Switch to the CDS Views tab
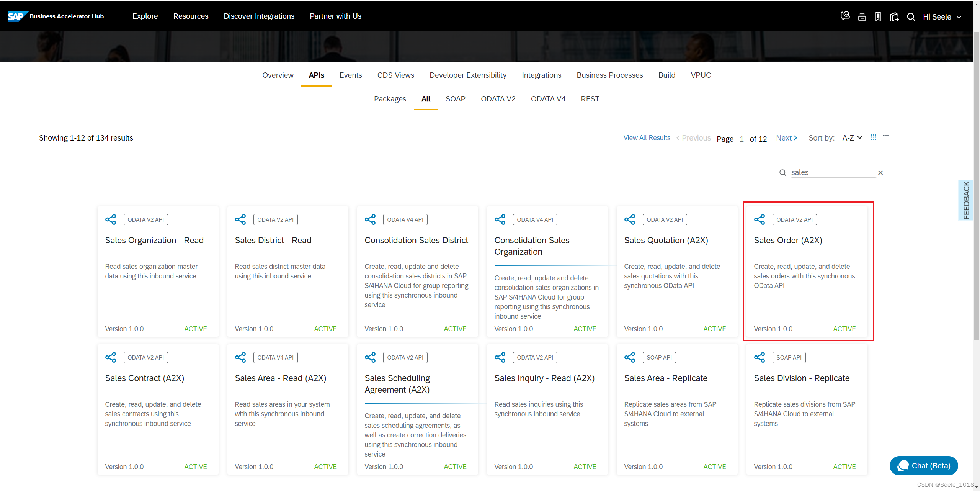Viewport: 980px width, 491px height. click(396, 75)
